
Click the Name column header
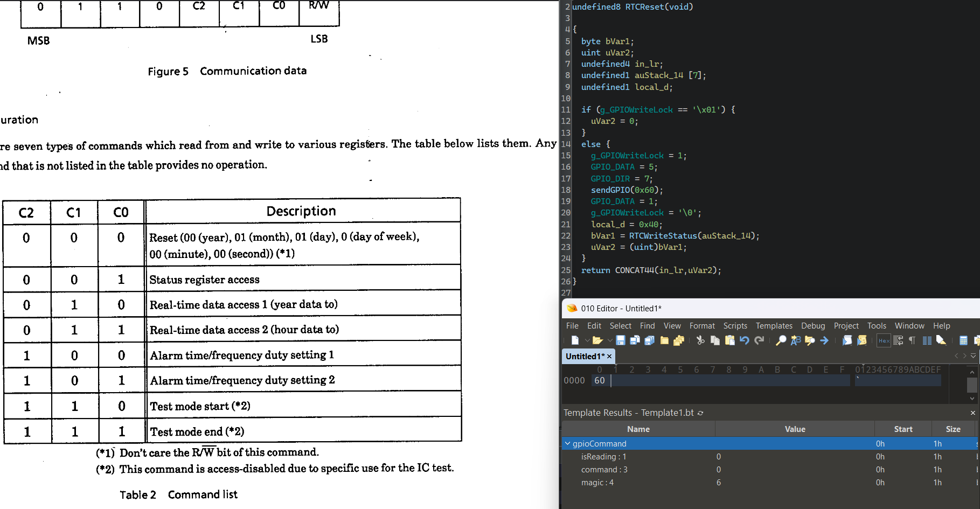point(638,429)
